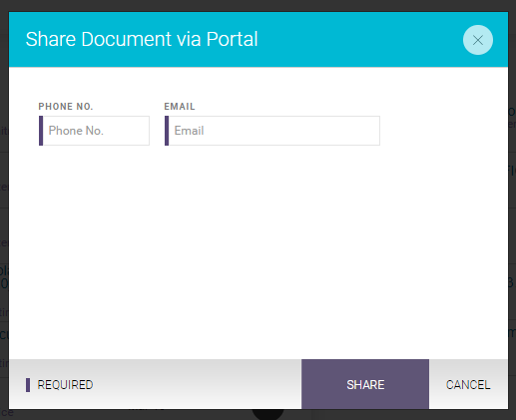Click the Cancel button
Image resolution: width=516 pixels, height=420 pixels.
tap(468, 384)
